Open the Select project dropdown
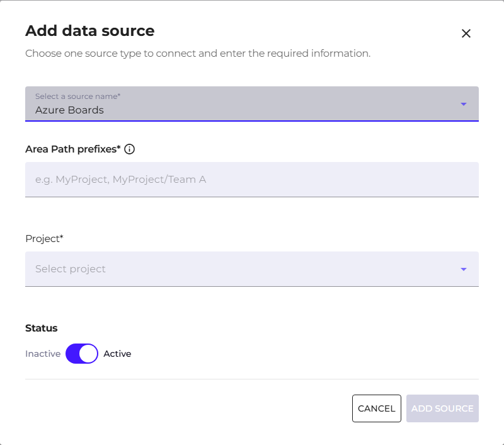Image resolution: width=504 pixels, height=445 pixels. click(x=252, y=269)
